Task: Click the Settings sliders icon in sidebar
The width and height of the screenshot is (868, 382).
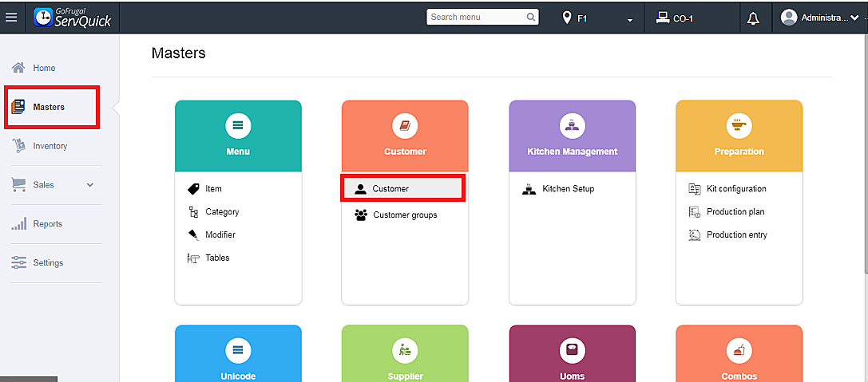Action: [19, 262]
